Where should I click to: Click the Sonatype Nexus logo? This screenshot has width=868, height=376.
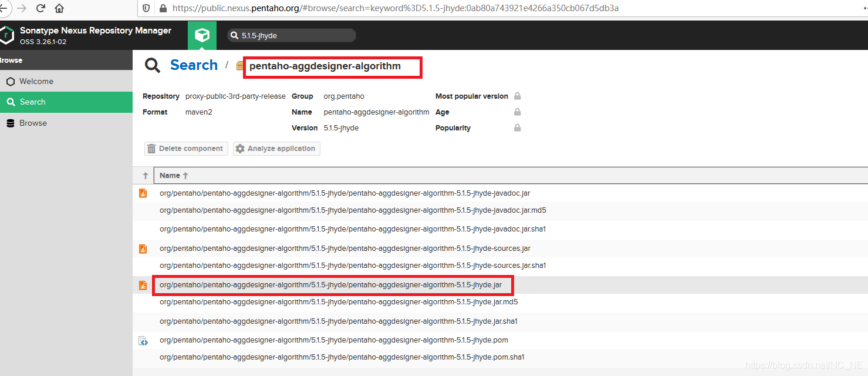6,35
